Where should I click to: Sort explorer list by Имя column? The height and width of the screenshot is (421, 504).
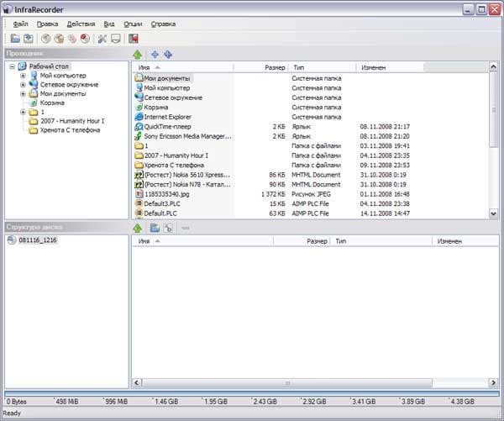182,67
